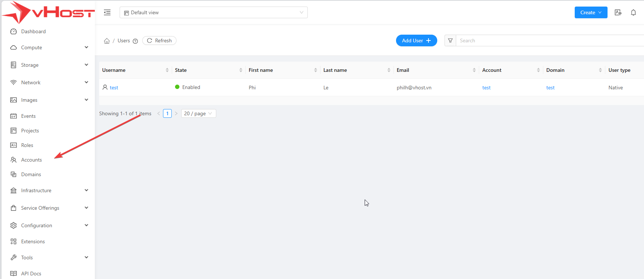644x279 pixels.
Task: Toggle sorting on the State column
Action: tap(241, 70)
